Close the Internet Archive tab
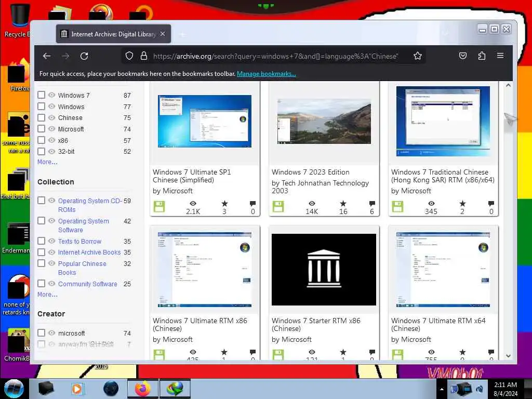 163,34
